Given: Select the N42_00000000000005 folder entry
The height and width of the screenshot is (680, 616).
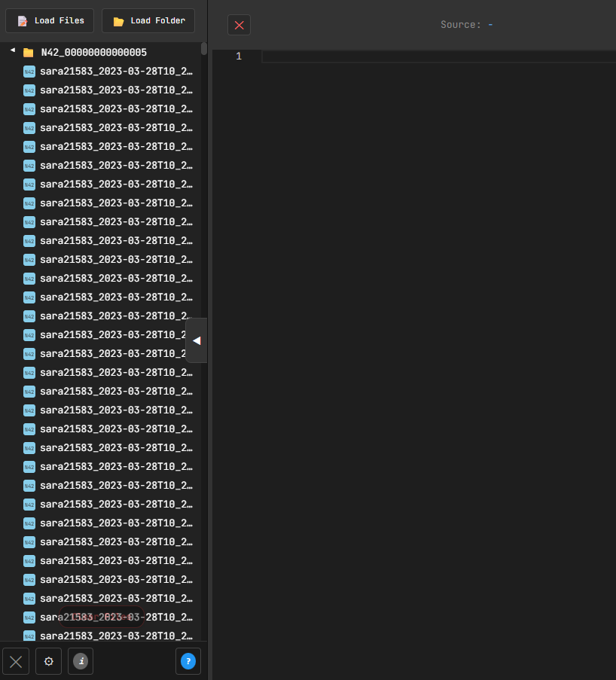Looking at the screenshot, I should click(93, 53).
